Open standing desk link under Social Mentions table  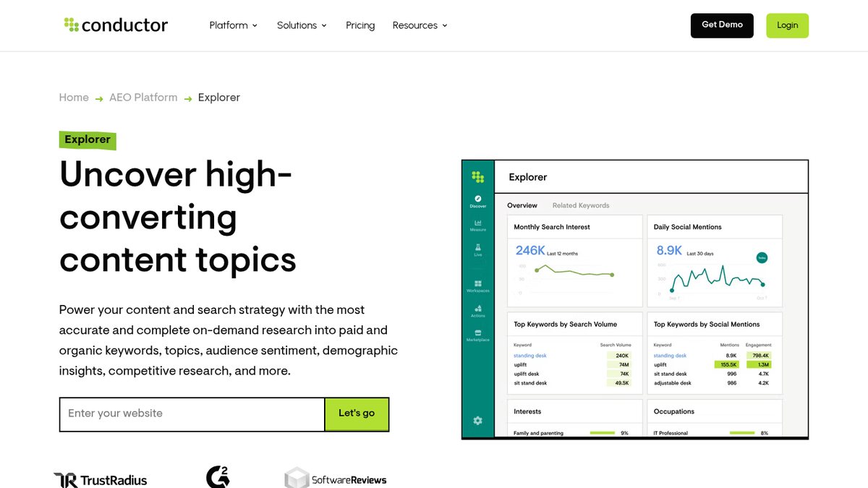670,356
